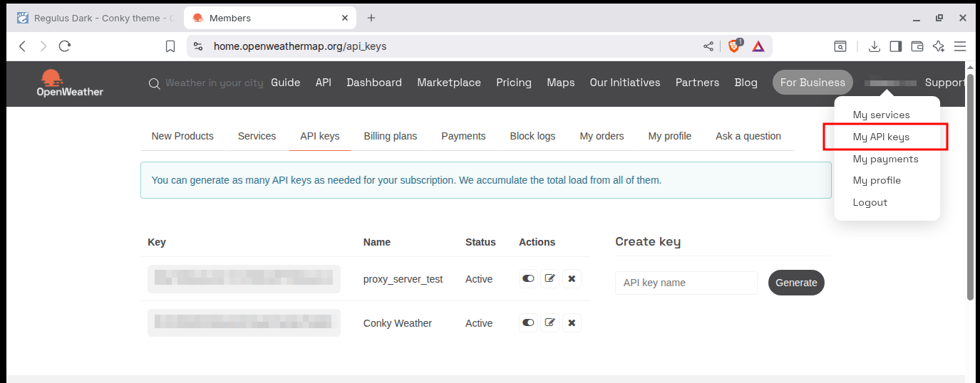This screenshot has height=383, width=980.
Task: Toggle proxy_server_test key active status
Action: [x=528, y=279]
